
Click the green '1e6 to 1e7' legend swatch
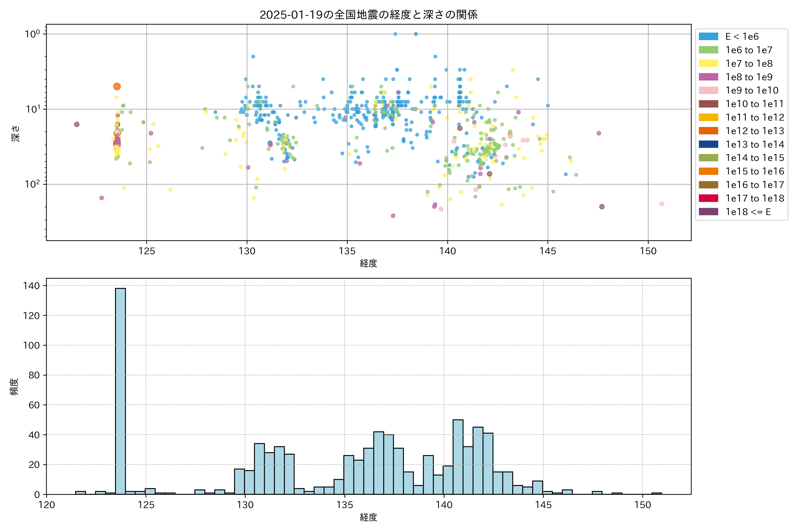tap(708, 50)
